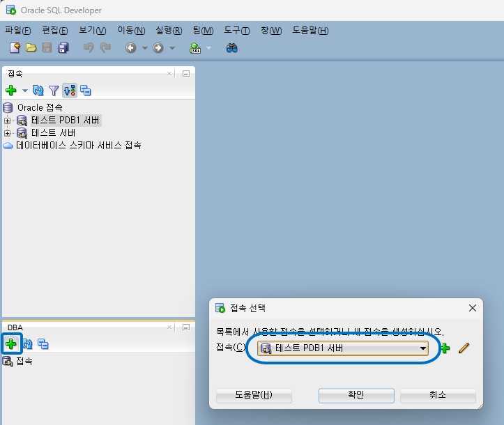The width and height of the screenshot is (504, 425).
Task: Open the Forward history dropdown arrow
Action: click(172, 48)
